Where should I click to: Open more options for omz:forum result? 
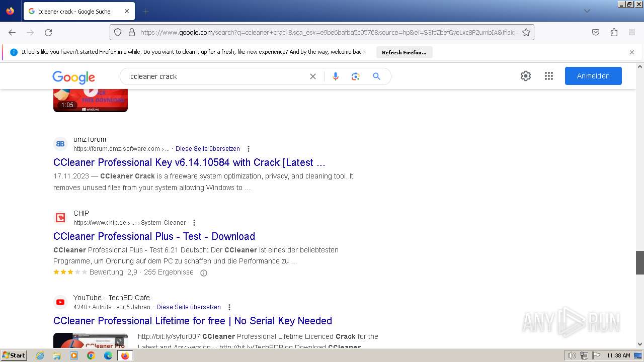coord(249,149)
